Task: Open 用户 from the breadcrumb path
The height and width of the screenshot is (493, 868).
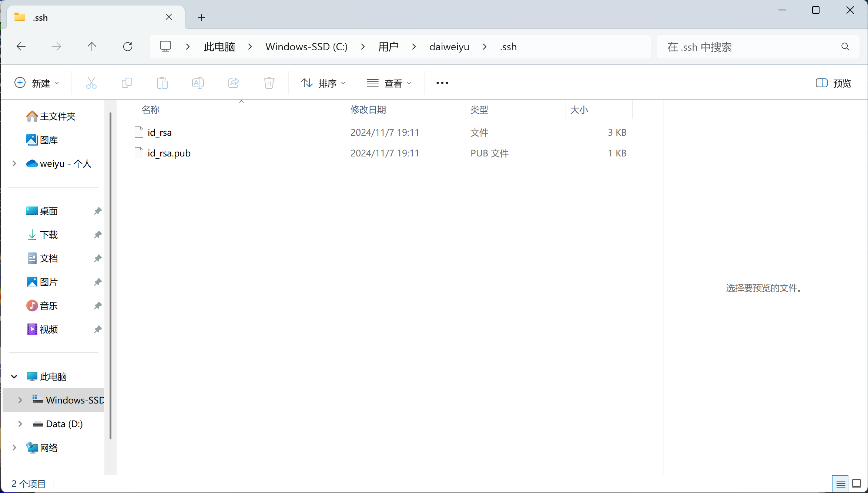Action: (388, 47)
